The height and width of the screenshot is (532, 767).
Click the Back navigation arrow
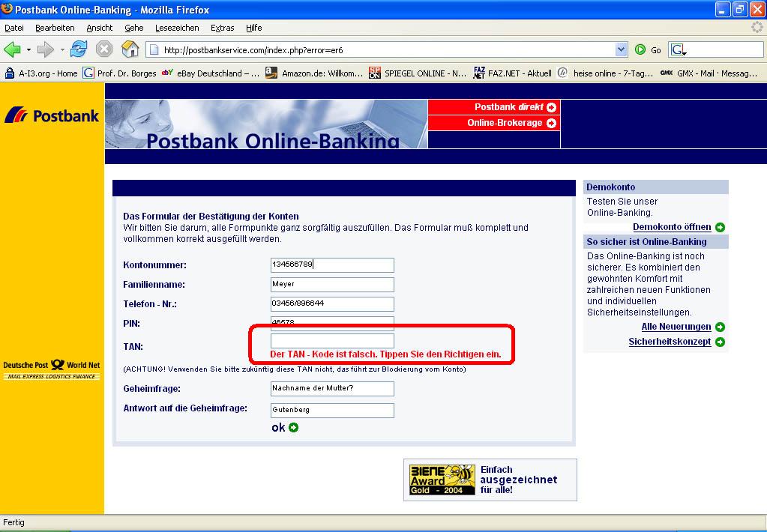pos(12,49)
